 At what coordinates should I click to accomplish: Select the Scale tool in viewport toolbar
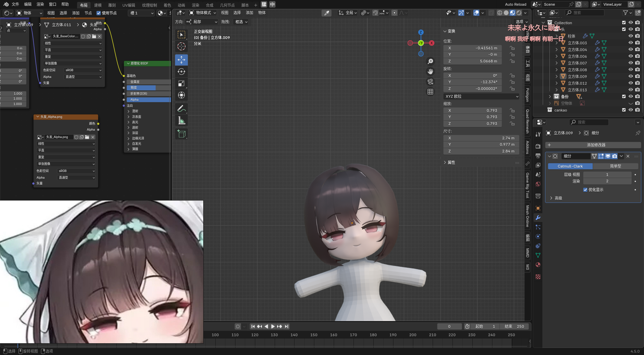pyautogui.click(x=181, y=83)
